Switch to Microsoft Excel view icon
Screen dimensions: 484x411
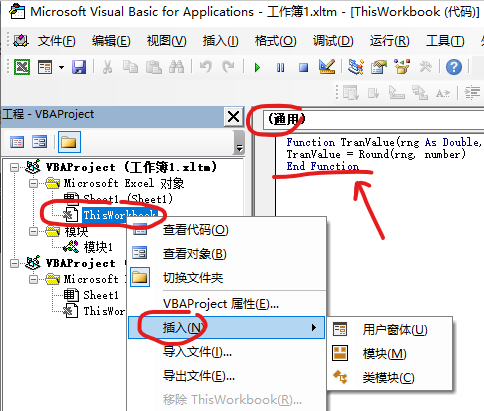22,67
